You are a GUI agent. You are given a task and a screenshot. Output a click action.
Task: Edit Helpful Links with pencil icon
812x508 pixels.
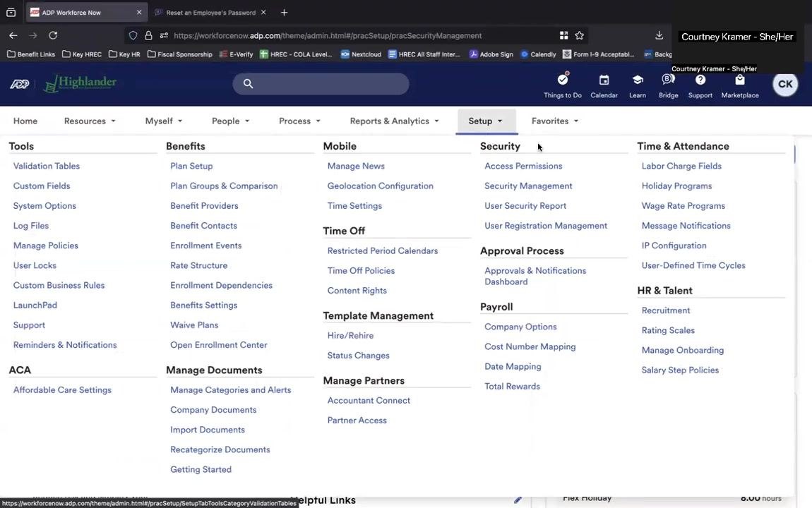tap(518, 500)
